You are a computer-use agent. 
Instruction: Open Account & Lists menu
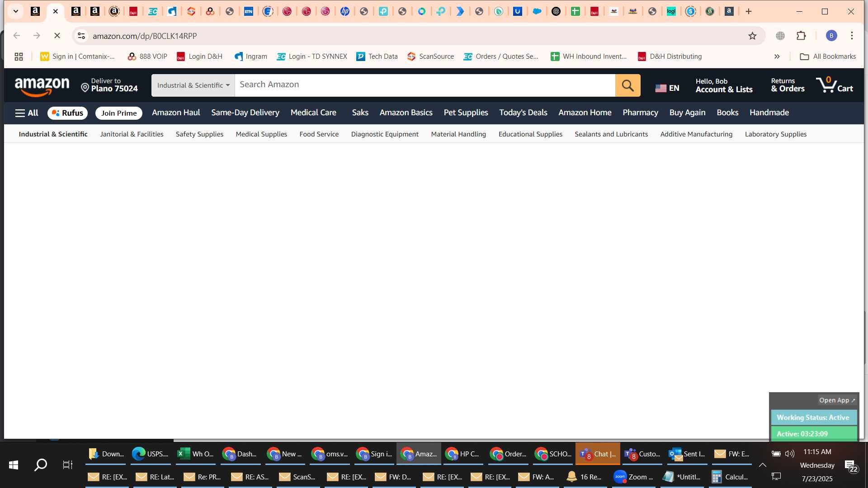pos(724,85)
